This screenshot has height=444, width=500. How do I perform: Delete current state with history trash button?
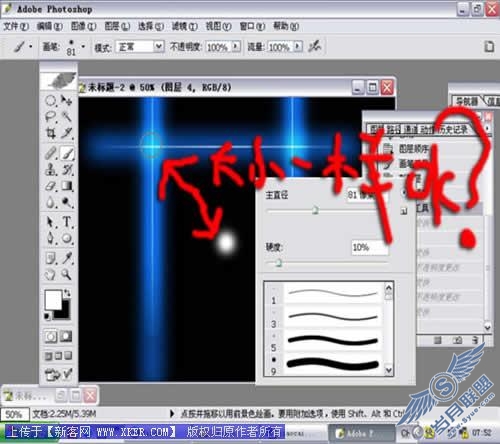coord(475,340)
